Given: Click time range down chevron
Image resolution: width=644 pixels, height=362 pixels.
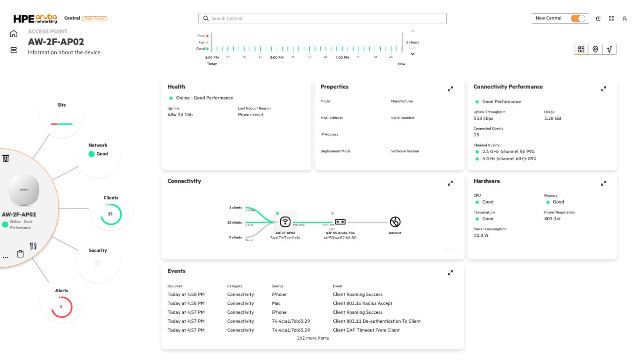Looking at the screenshot, I should pos(413,54).
